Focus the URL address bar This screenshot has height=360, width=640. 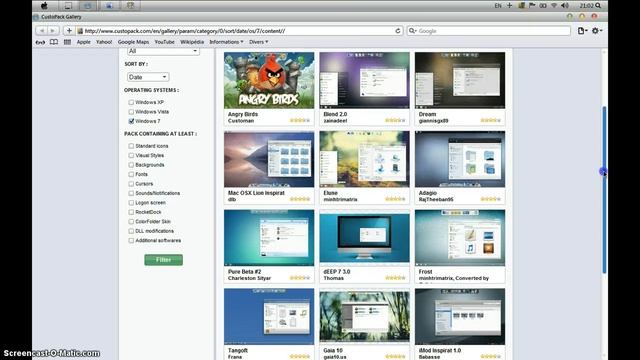point(239,31)
